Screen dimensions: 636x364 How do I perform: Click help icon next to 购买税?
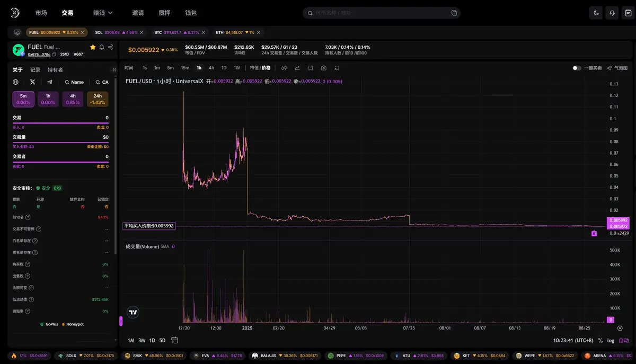[x=28, y=264]
